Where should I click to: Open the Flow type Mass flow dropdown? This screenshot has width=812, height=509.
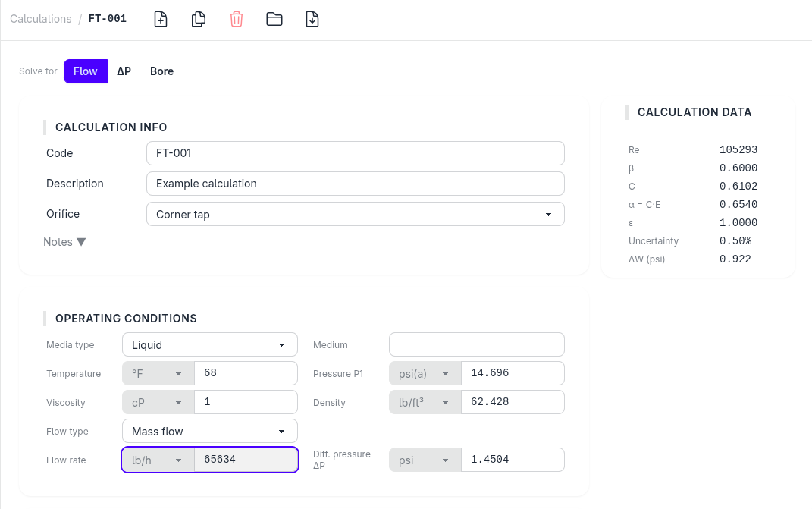tap(210, 432)
